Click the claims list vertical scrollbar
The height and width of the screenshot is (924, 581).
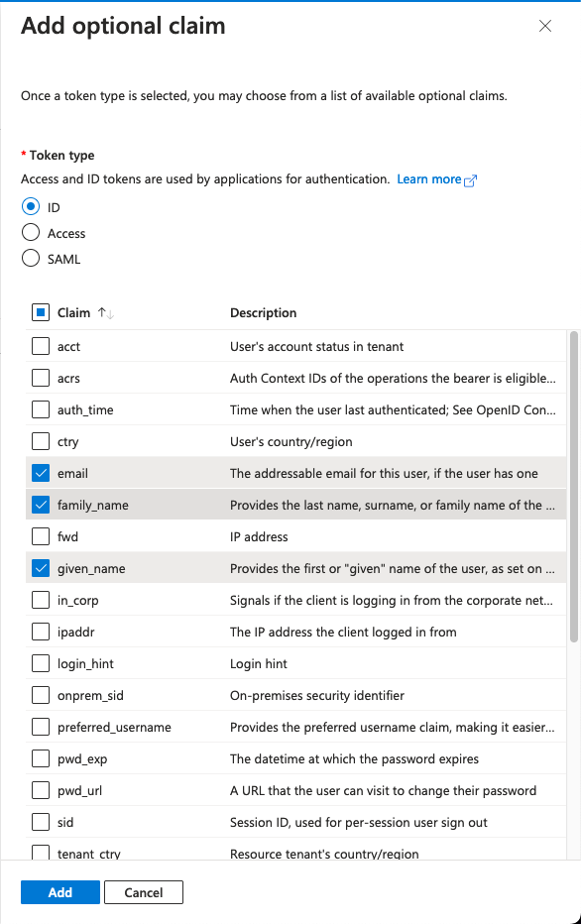click(574, 487)
